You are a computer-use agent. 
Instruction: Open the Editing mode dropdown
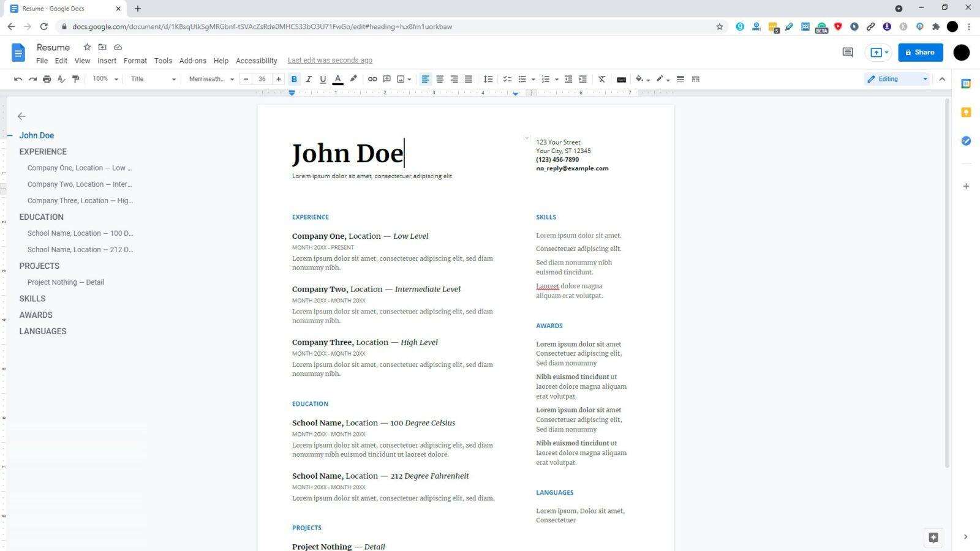897,78
